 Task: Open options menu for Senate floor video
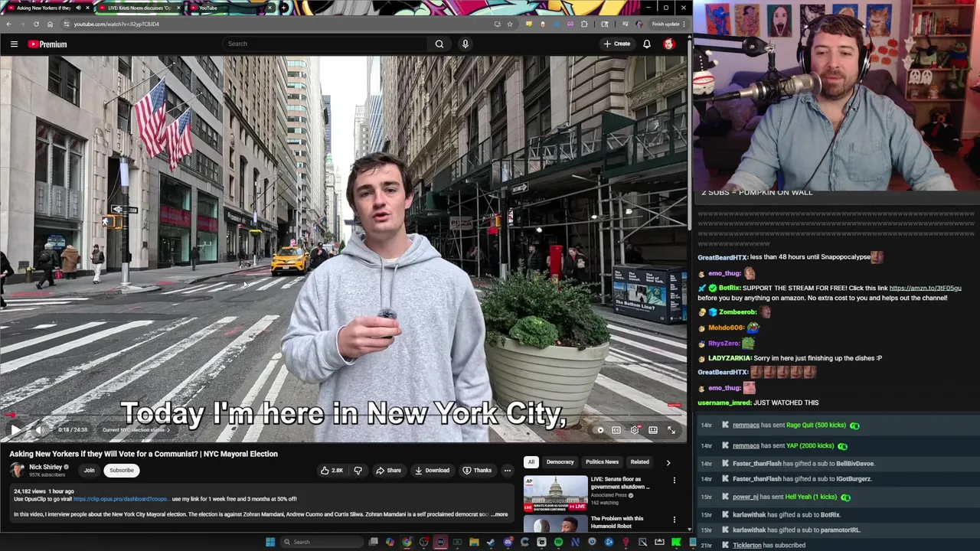[675, 481]
